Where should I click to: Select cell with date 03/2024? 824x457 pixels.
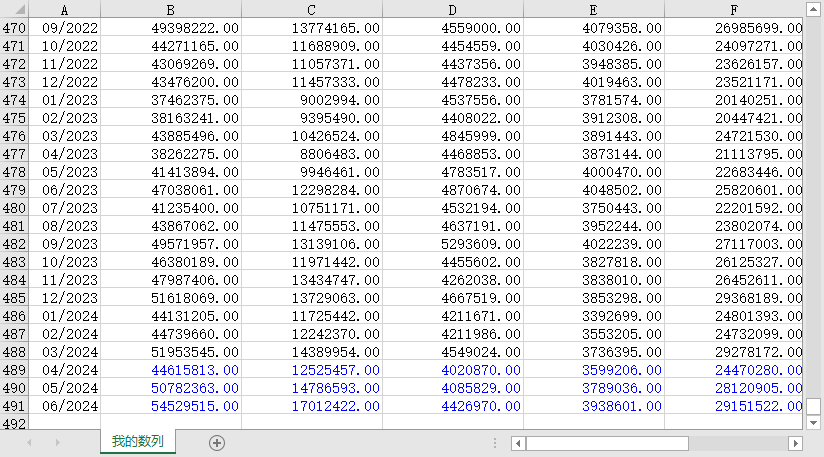click(64, 352)
